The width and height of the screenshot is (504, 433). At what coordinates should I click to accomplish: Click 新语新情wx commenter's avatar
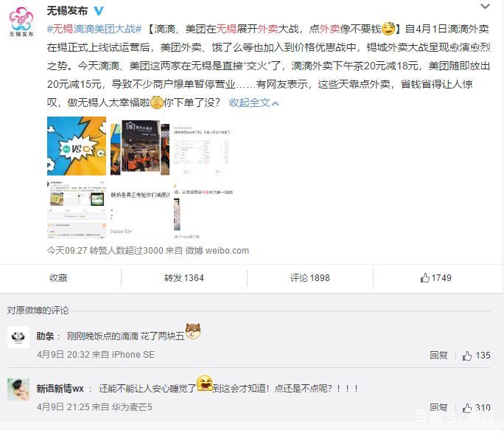click(x=18, y=389)
